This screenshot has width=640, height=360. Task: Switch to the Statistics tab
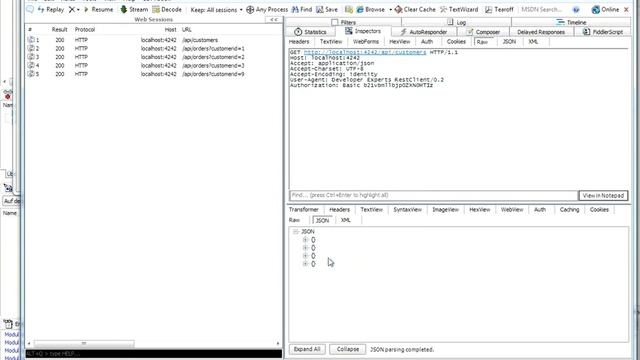311,32
